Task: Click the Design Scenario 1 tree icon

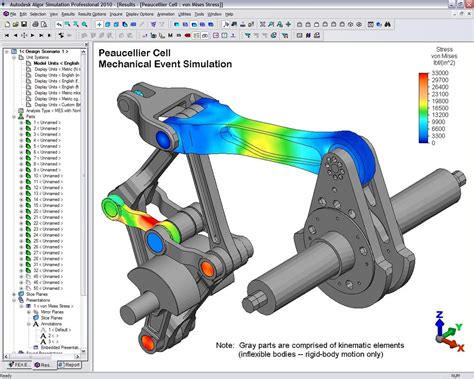Action: coord(14,51)
